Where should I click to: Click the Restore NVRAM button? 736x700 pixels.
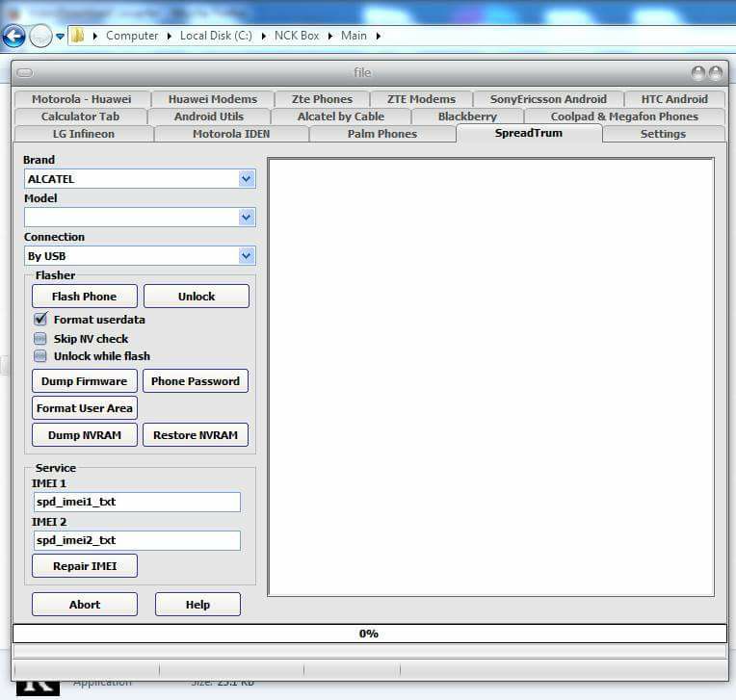coord(196,435)
